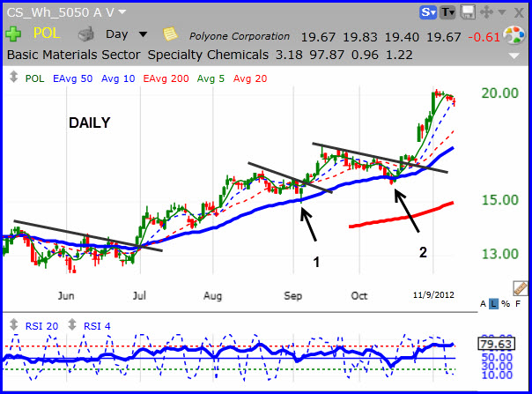Open the printer icon next to POL
The image size is (532, 394).
[85, 34]
